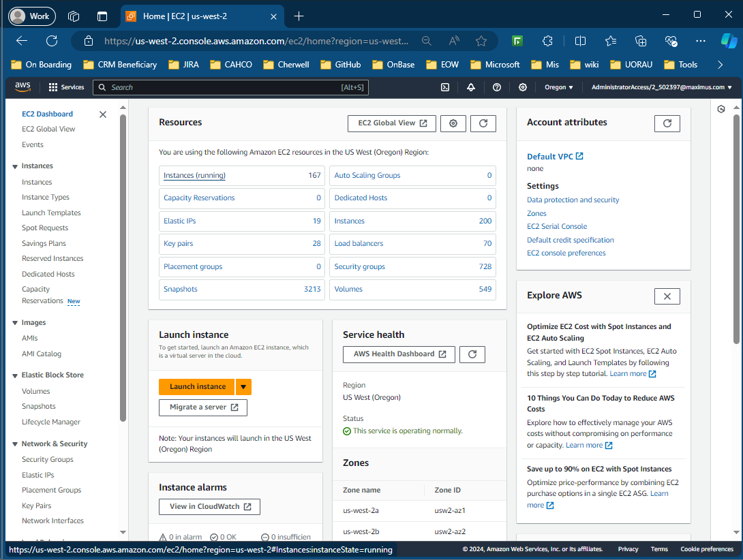Open Oregon region dropdown

[x=559, y=87]
